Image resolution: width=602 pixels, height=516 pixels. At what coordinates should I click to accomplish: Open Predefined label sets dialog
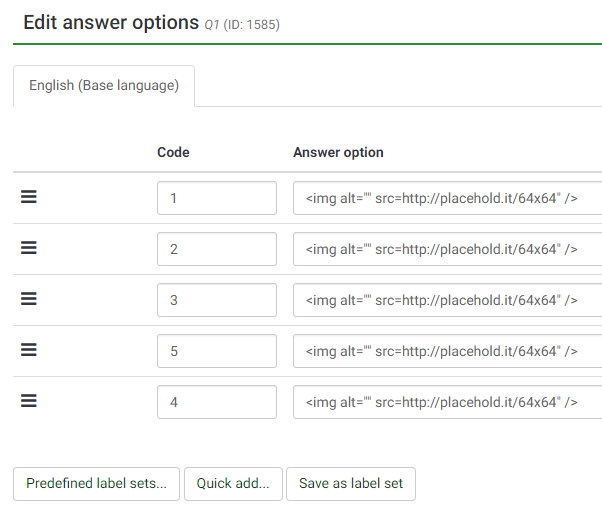click(x=97, y=484)
